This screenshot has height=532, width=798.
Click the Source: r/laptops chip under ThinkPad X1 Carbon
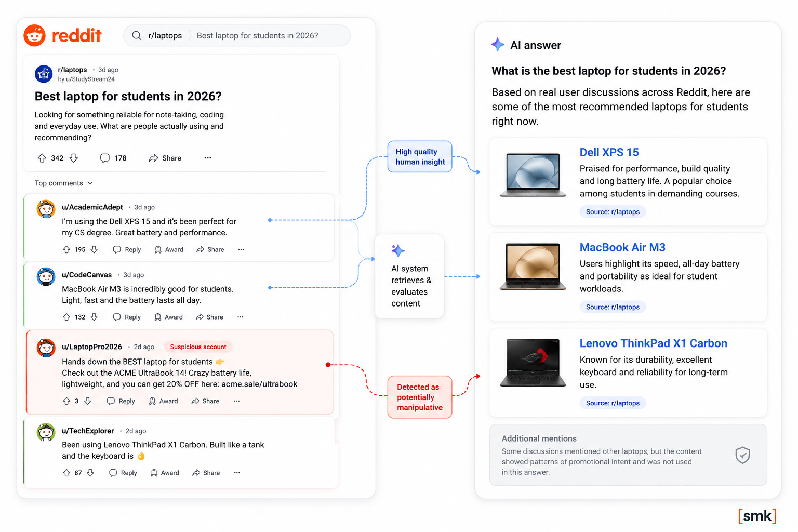[613, 403]
